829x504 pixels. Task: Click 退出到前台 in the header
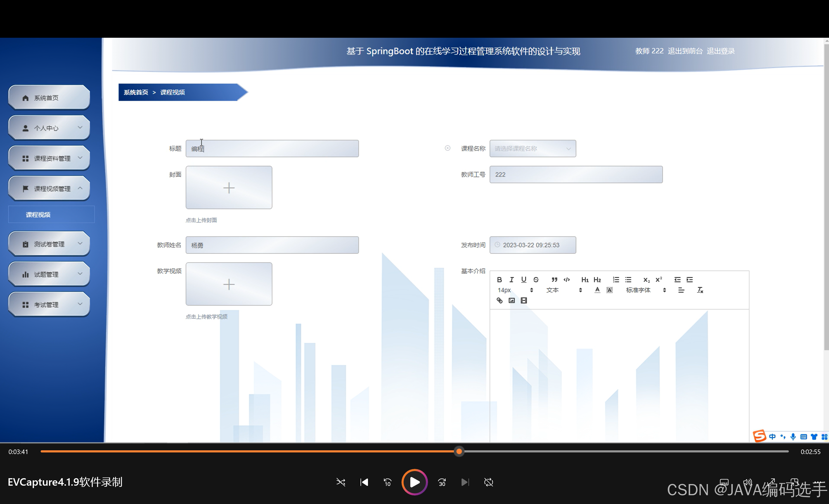[685, 51]
